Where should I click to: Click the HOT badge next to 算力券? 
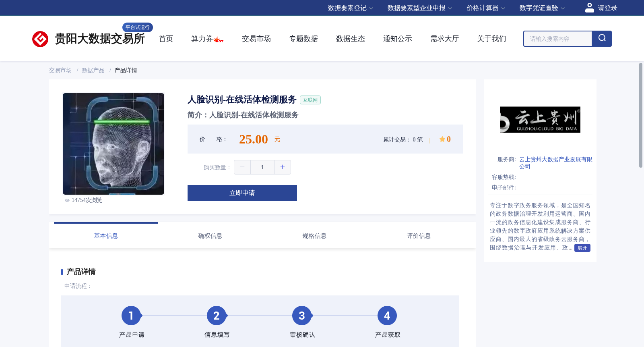pyautogui.click(x=219, y=39)
